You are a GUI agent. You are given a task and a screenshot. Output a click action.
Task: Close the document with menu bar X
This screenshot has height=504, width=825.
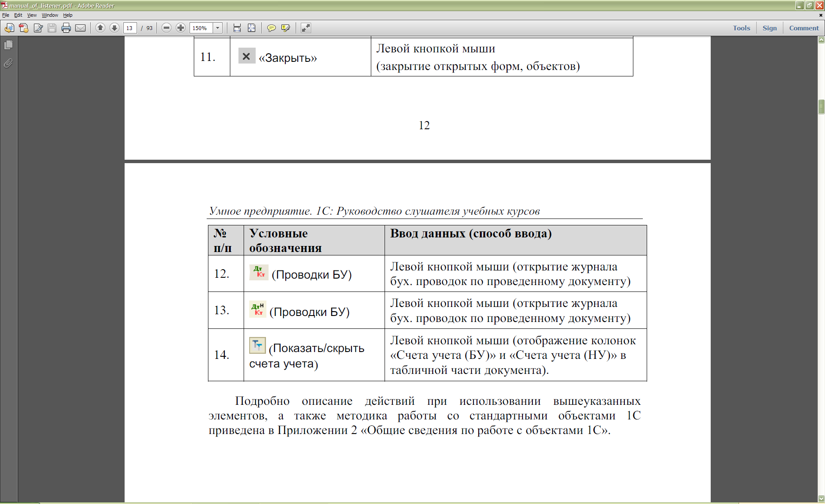click(821, 15)
